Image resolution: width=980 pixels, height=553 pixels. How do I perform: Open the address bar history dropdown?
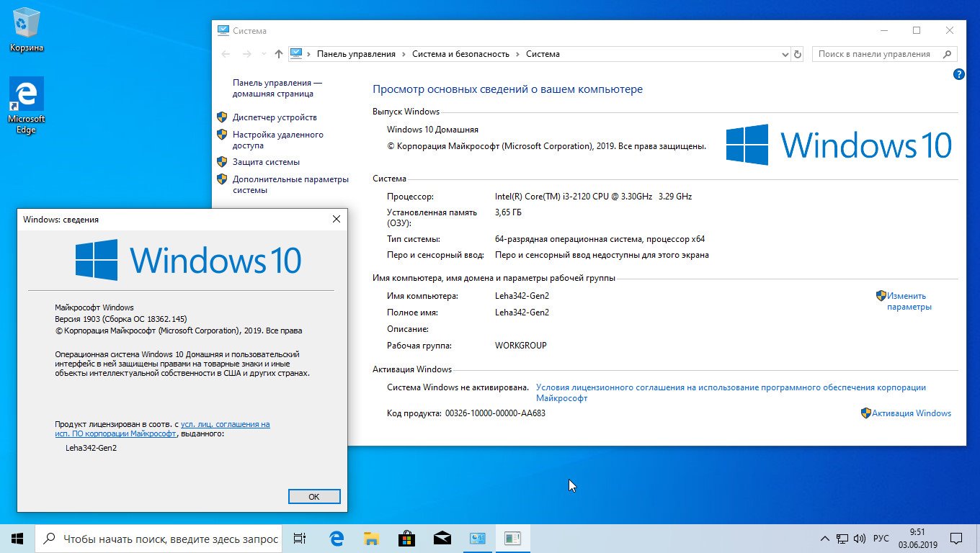tap(785, 54)
